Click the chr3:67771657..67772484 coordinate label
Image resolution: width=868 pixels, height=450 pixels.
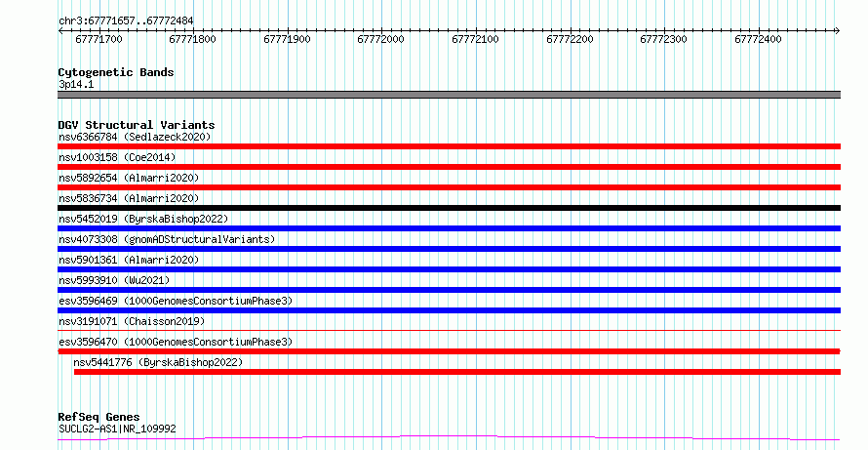(x=126, y=21)
